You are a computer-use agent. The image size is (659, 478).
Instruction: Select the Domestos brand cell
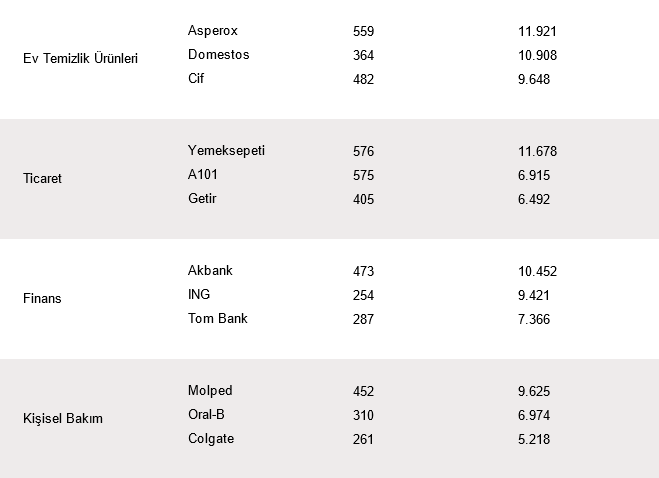219,55
